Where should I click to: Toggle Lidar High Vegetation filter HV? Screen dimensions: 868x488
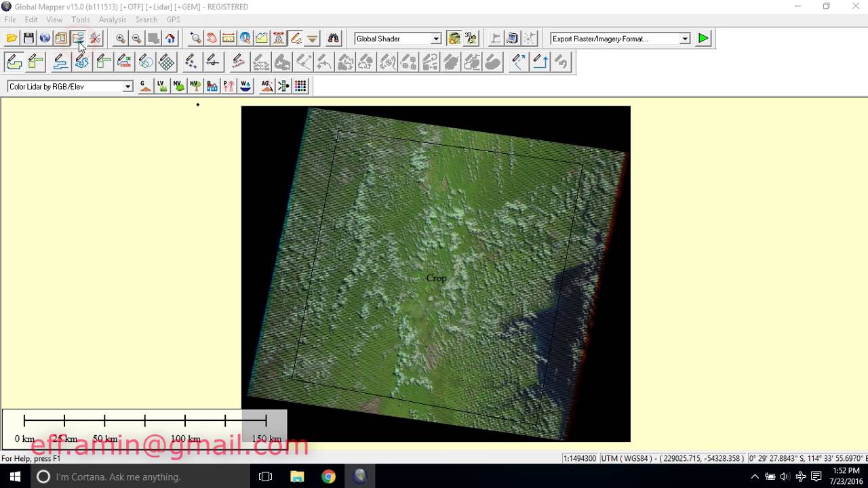(195, 86)
